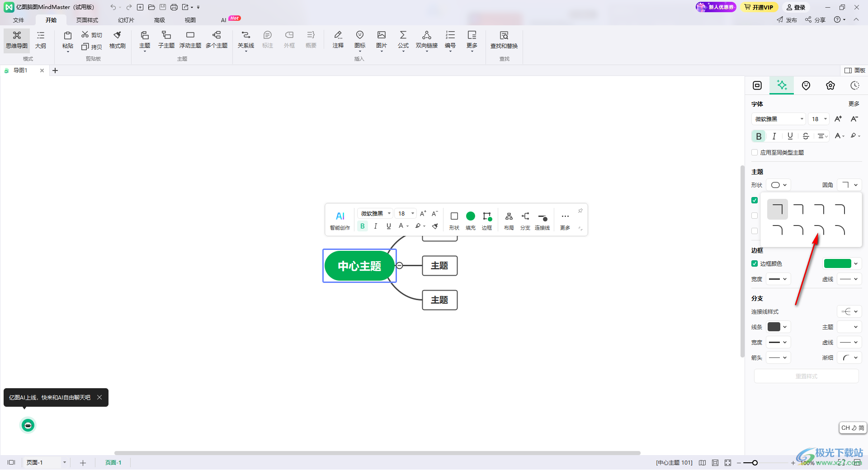Screen dimensions: 868x470
Task: Click the AI 智能创作 button in floating toolbar
Action: pyautogui.click(x=340, y=220)
